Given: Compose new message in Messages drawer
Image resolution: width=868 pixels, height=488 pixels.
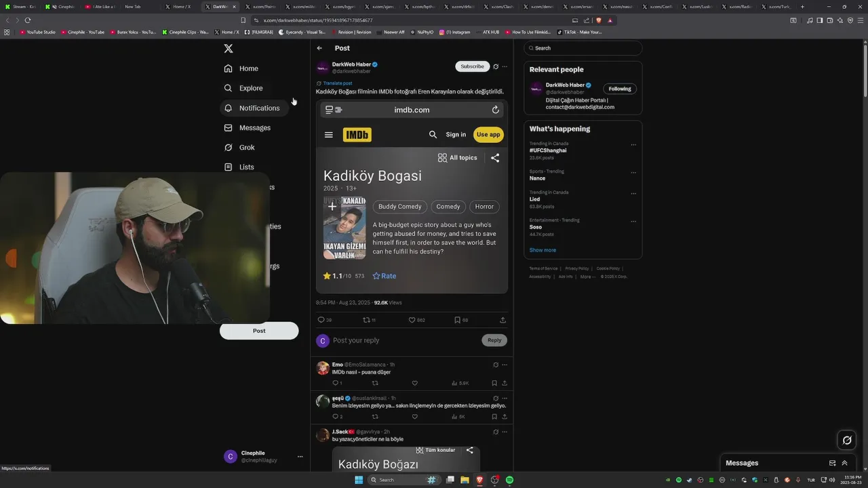Looking at the screenshot, I should [832, 463].
